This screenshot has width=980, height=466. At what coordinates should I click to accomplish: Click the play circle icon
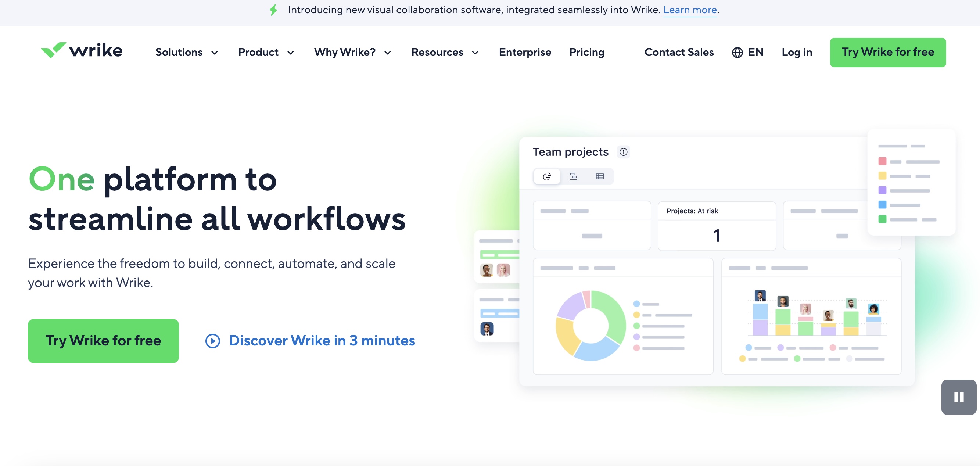point(213,341)
